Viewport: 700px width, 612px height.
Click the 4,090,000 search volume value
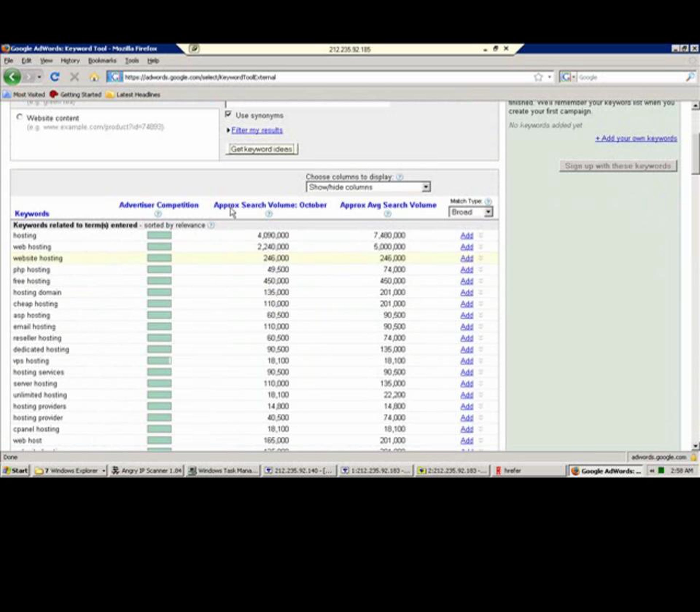(273, 235)
